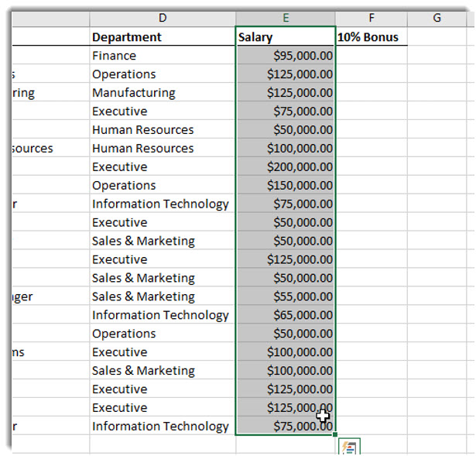Select the Department header cell
Image resolution: width=476 pixels, height=456 pixels.
coord(162,37)
